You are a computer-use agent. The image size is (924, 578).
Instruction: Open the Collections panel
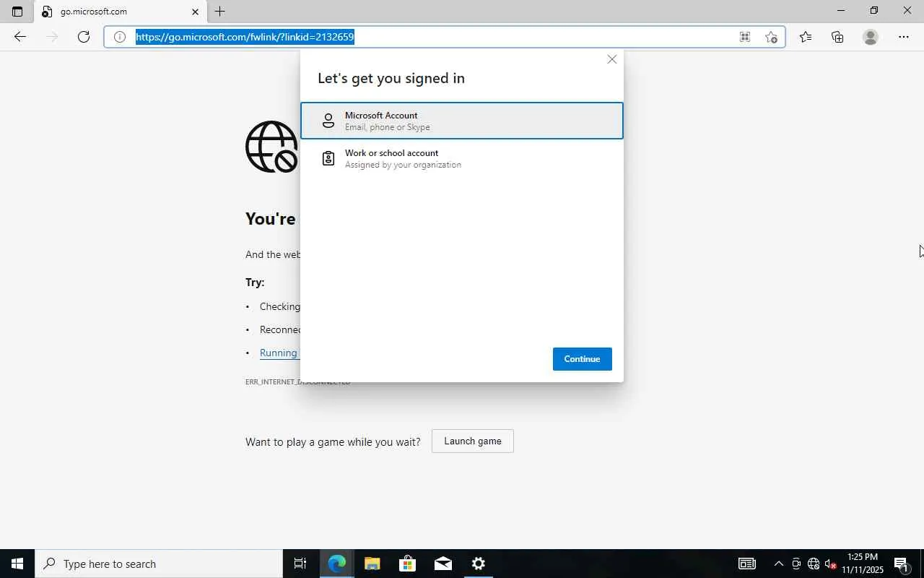837,37
